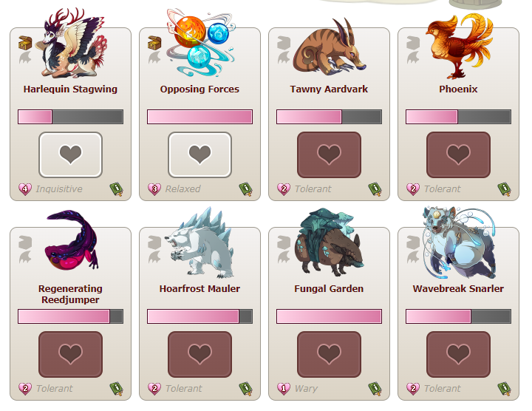Open Tawny Aardvark's green info book

[x=375, y=189]
